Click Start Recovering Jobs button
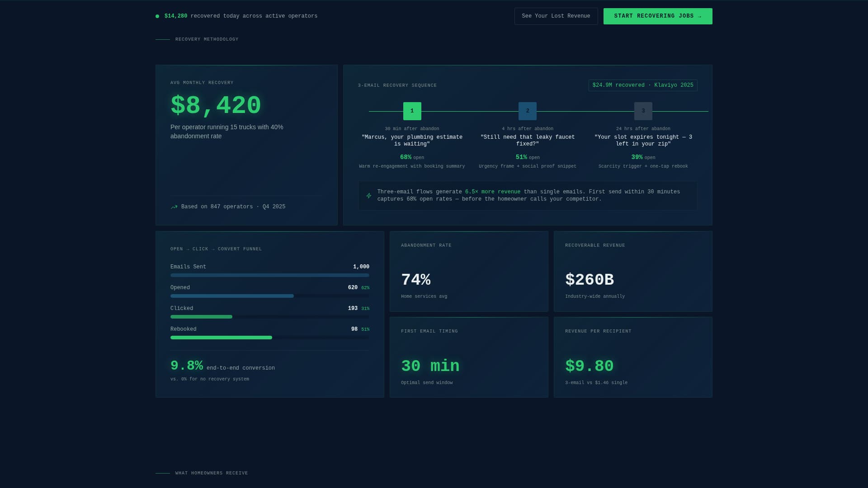868x488 pixels. pos(658,16)
